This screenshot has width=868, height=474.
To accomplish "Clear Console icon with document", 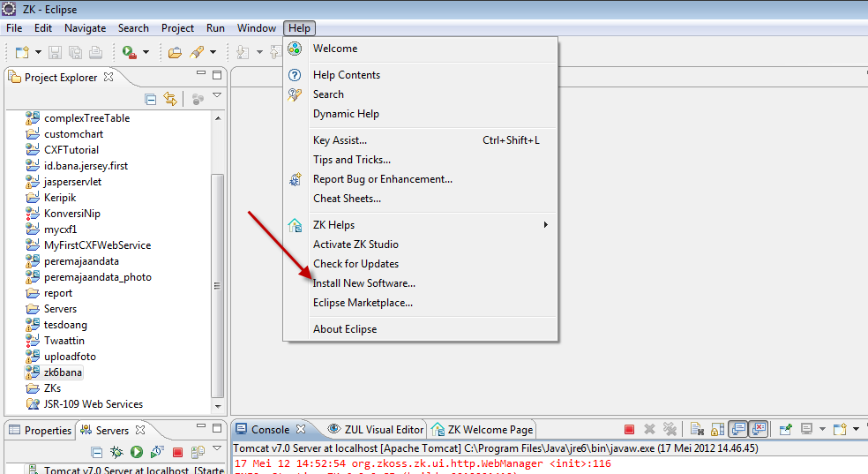I will point(696,429).
